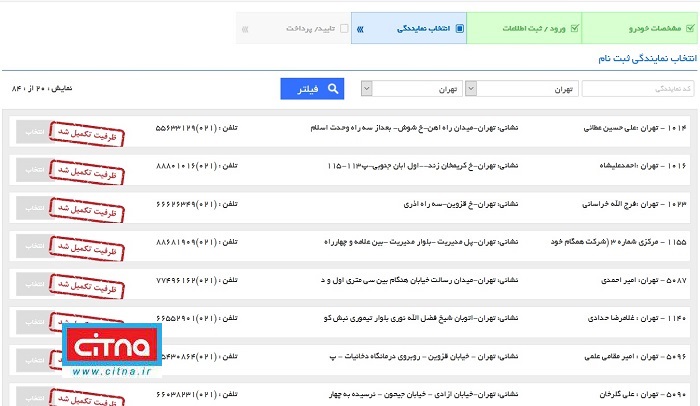Expand the تهران dropdown next to the filter button
This screenshot has height=406, width=700.
pyautogui.click(x=410, y=89)
